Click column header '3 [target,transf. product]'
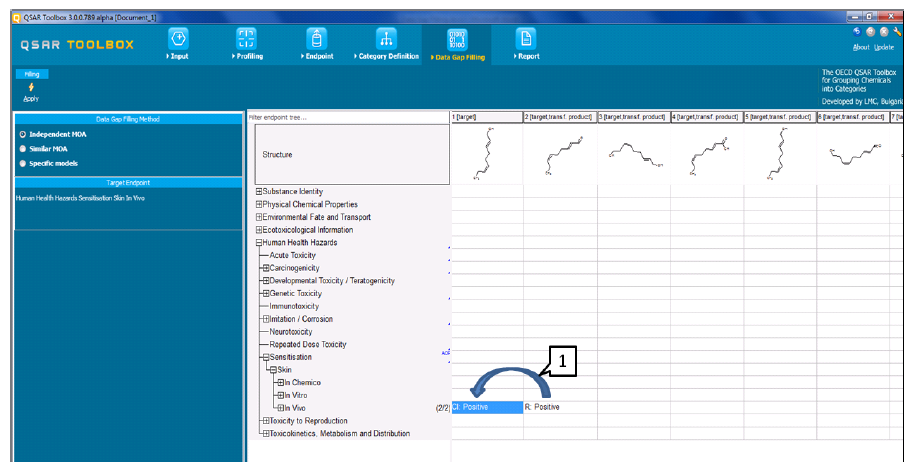Viewport: 916px width, 466px height. point(633,117)
